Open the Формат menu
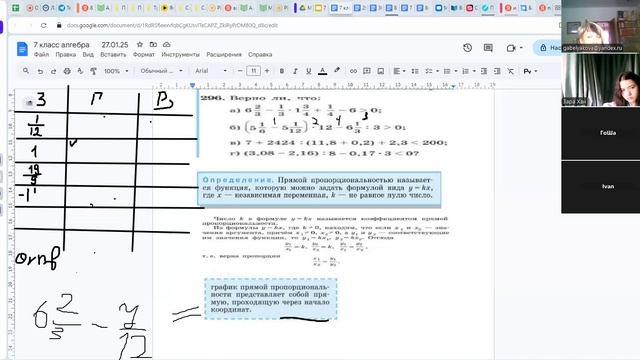 click(144, 54)
